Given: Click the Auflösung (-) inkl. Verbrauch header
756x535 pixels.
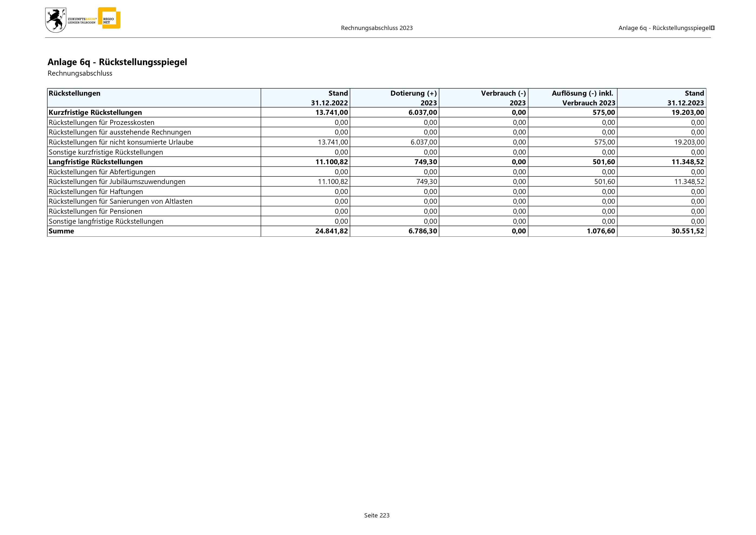Looking at the screenshot, I should coord(583,98).
